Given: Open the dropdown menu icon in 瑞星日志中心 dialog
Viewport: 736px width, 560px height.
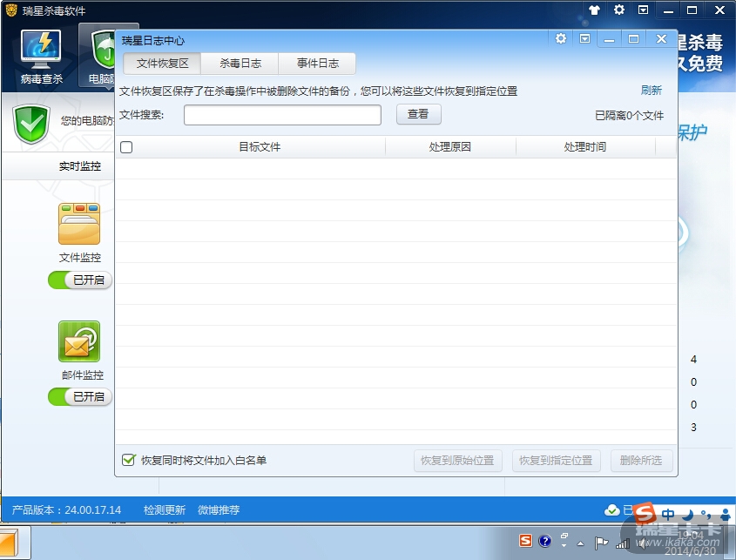Looking at the screenshot, I should click(x=584, y=38).
